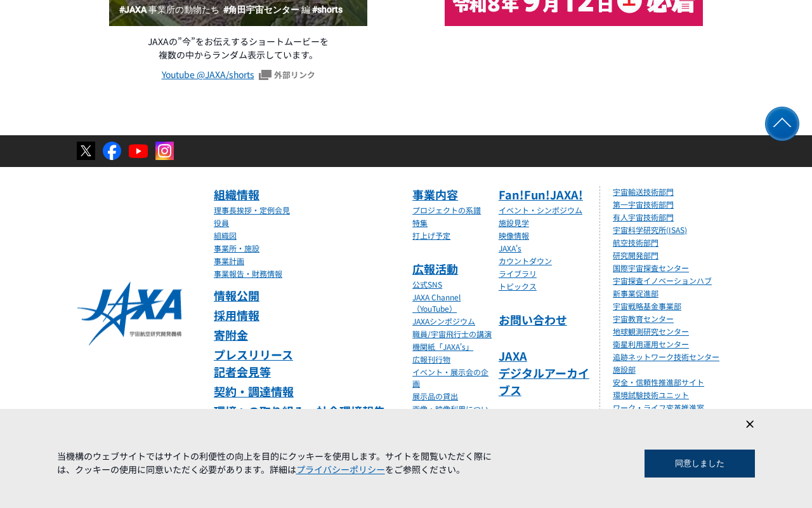Viewport: 812px width, 508px height.
Task: Close the cookie banner with X
Action: [x=750, y=424]
